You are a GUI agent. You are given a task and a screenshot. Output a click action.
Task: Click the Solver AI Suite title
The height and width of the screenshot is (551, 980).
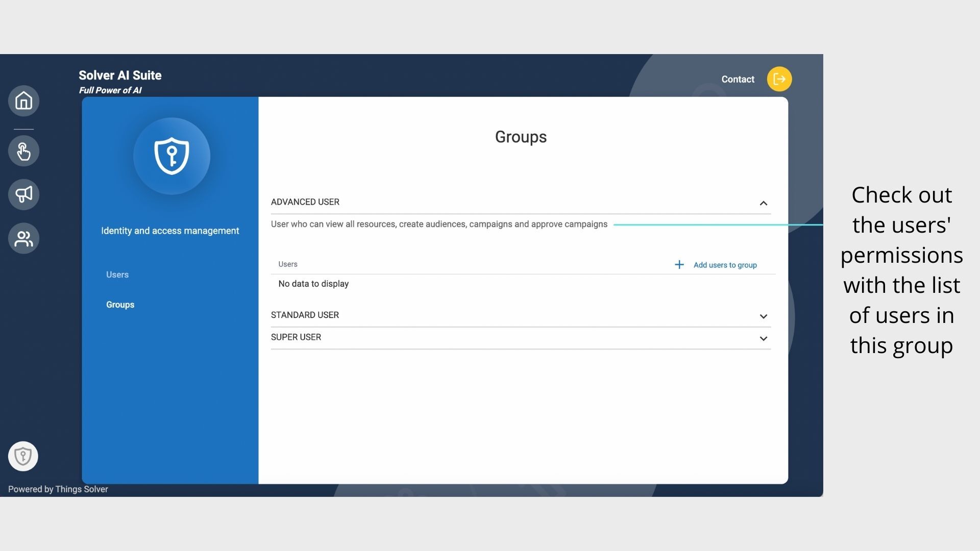120,76
